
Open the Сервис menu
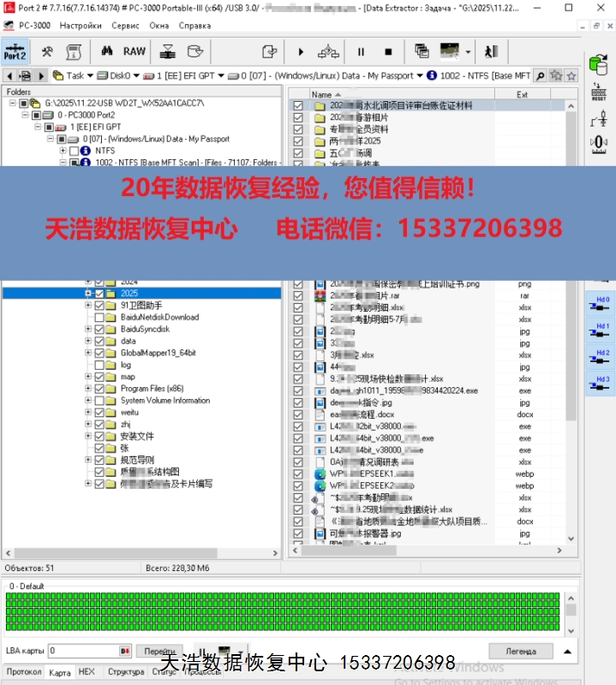[126, 26]
